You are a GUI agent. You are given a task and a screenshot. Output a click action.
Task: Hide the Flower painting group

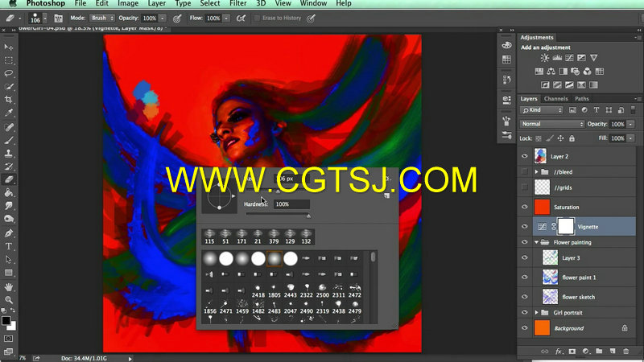pos(525,242)
